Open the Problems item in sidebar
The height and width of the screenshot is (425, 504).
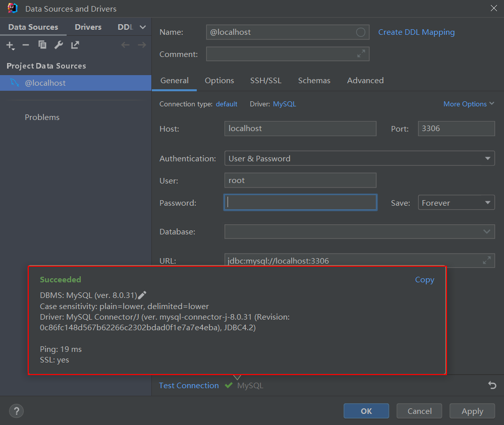(x=42, y=117)
